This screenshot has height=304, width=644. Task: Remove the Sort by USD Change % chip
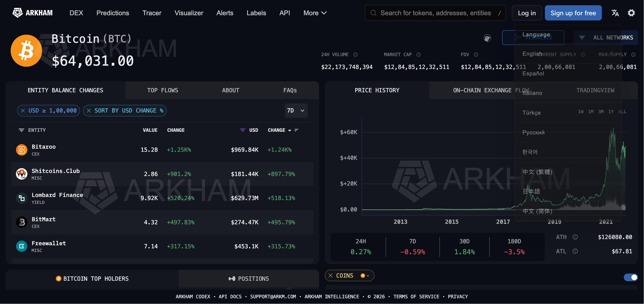pos(89,111)
